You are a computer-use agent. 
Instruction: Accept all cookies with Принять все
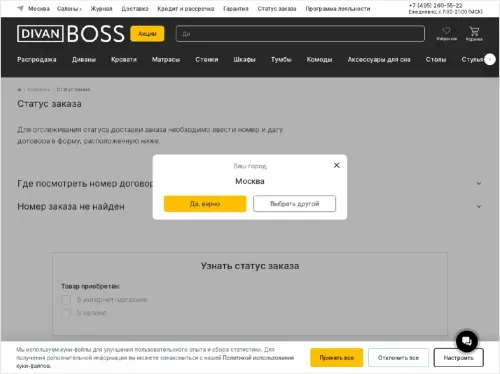337,358
